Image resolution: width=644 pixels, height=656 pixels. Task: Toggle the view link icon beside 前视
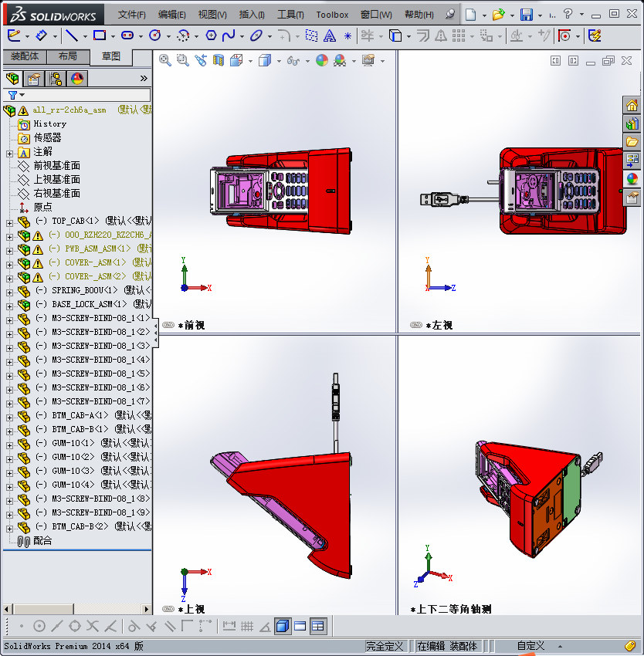(168, 325)
